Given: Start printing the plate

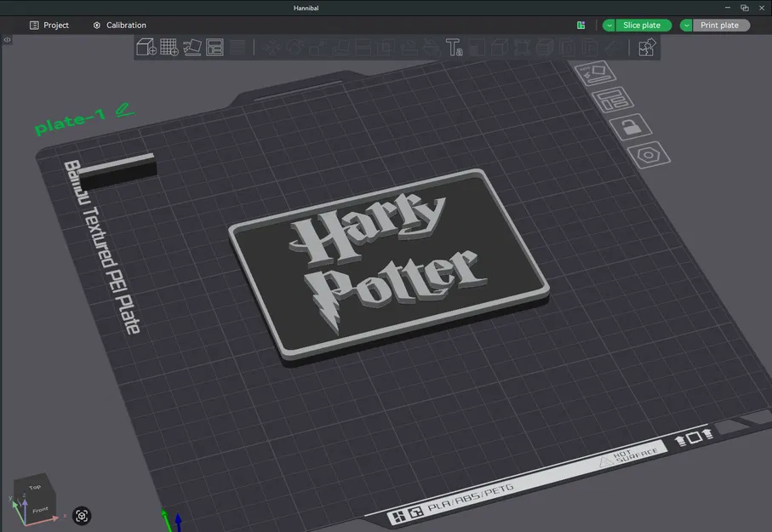Looking at the screenshot, I should pyautogui.click(x=719, y=25).
